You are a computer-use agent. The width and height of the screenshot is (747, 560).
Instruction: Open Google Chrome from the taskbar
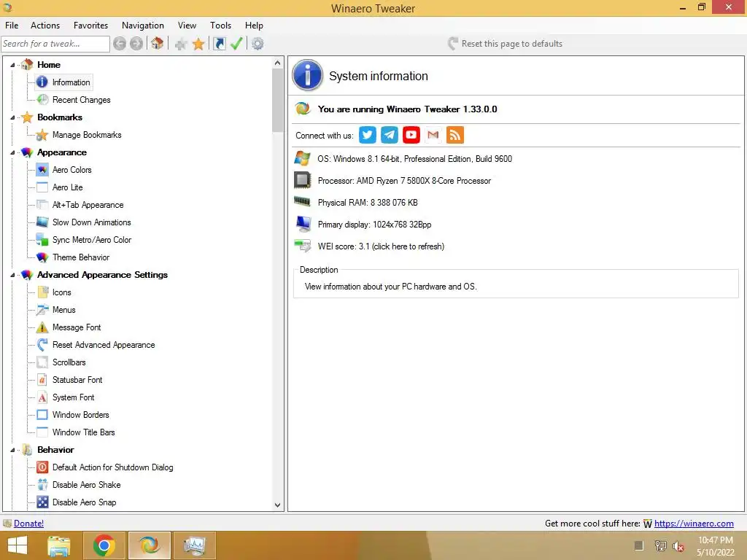pyautogui.click(x=104, y=545)
